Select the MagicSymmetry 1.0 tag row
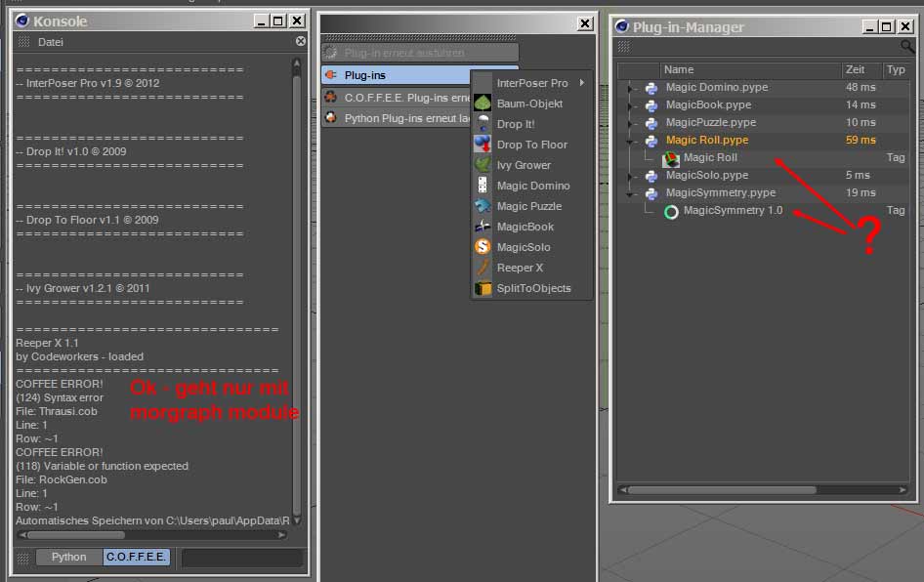Image resolution: width=924 pixels, height=582 pixels. (764, 211)
